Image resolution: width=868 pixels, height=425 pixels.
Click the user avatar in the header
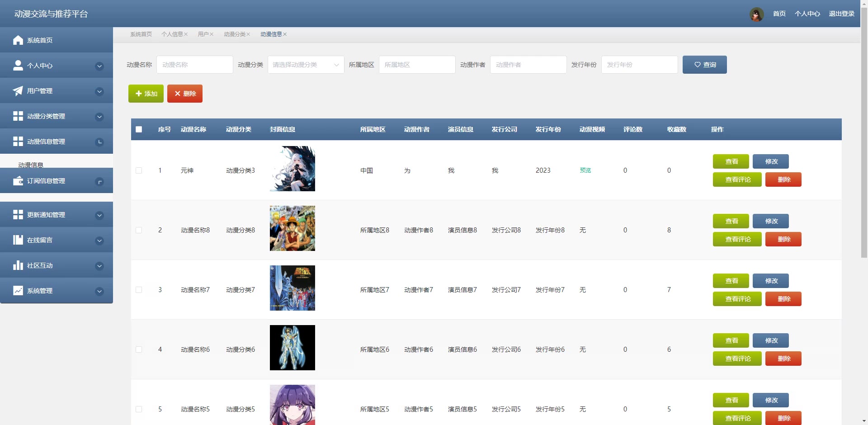(756, 14)
